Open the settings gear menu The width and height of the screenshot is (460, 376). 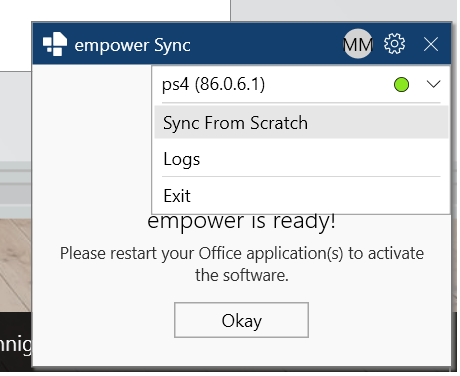394,44
